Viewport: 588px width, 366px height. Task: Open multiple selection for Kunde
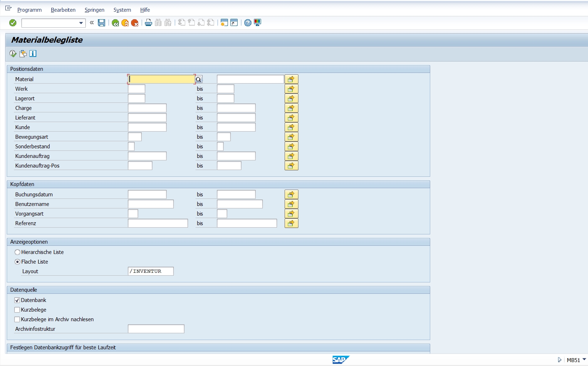click(291, 127)
